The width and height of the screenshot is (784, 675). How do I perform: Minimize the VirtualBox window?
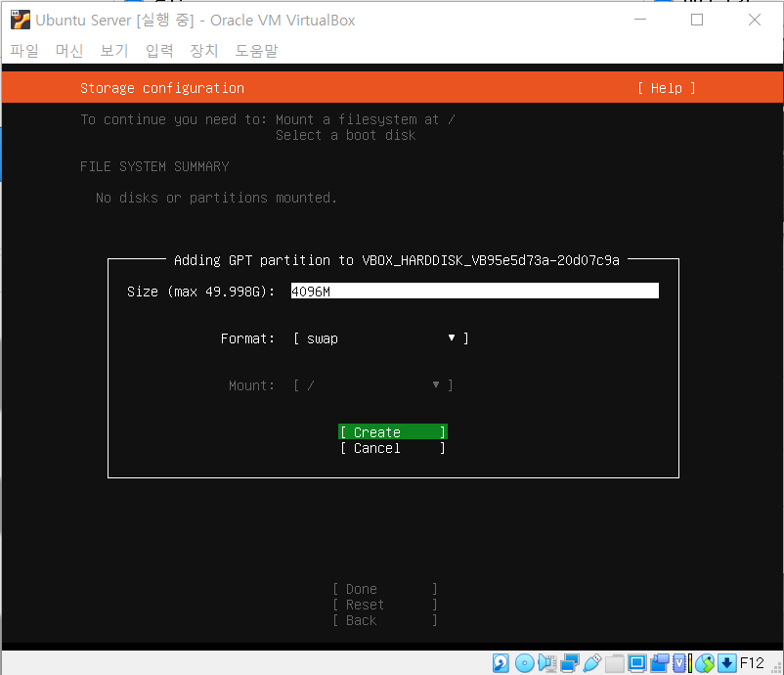[x=640, y=20]
